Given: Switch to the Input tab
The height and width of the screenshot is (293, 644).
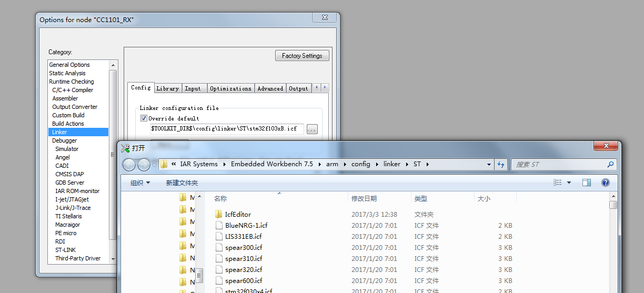Looking at the screenshot, I should point(193,88).
